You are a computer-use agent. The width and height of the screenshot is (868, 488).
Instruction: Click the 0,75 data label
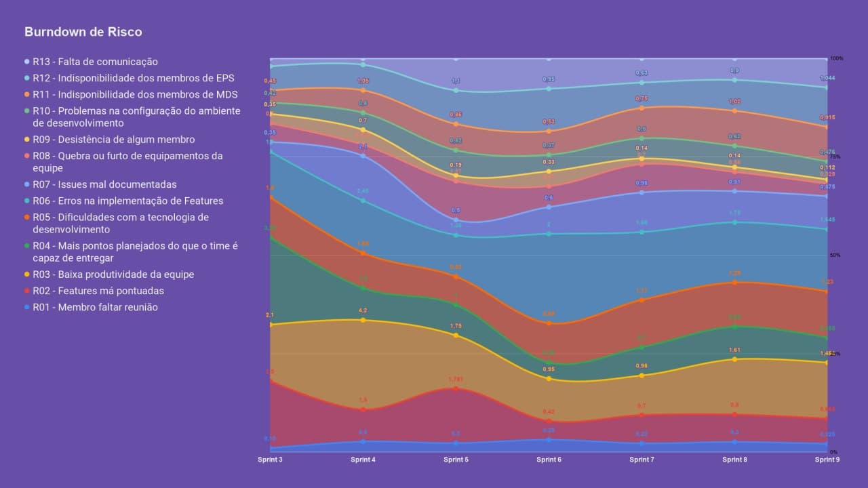(642, 98)
